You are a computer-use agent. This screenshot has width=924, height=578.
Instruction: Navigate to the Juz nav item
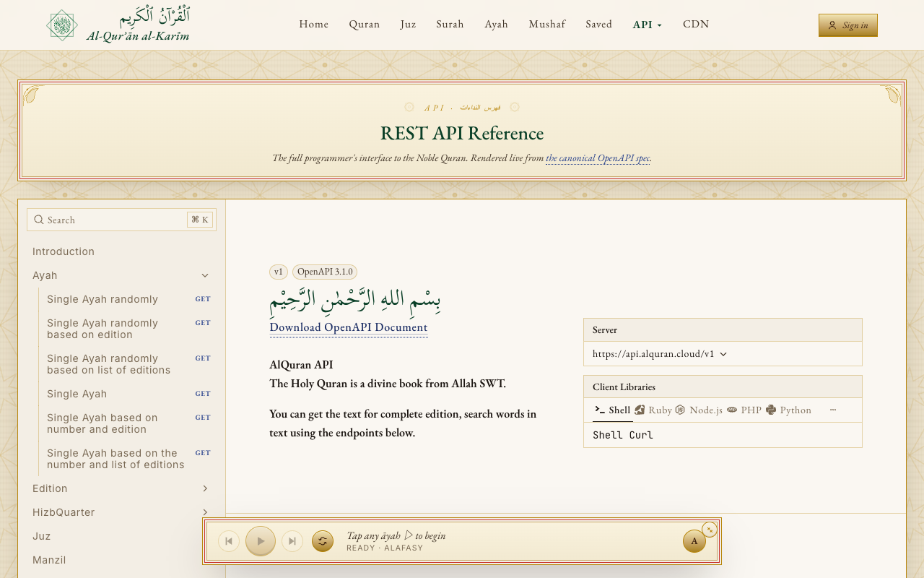[409, 24]
